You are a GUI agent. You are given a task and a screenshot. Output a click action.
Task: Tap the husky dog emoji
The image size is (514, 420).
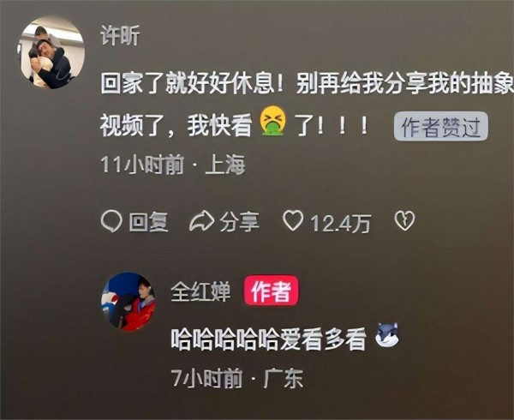point(387,335)
